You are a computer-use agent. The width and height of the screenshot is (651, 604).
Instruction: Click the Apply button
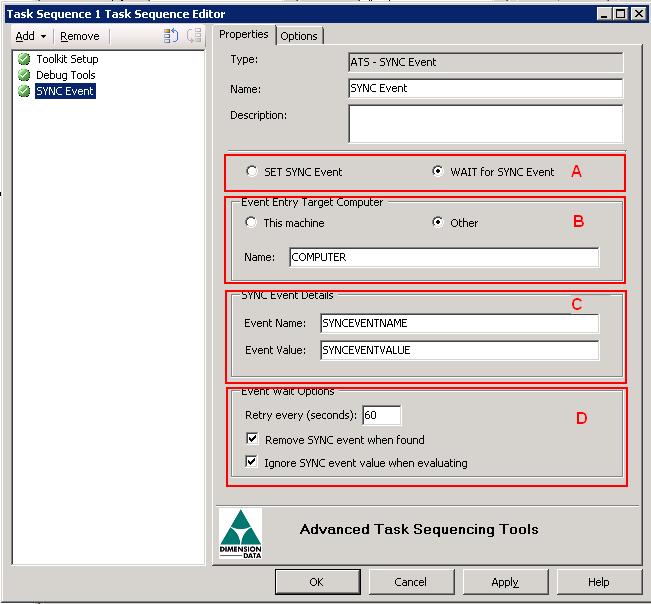(505, 582)
